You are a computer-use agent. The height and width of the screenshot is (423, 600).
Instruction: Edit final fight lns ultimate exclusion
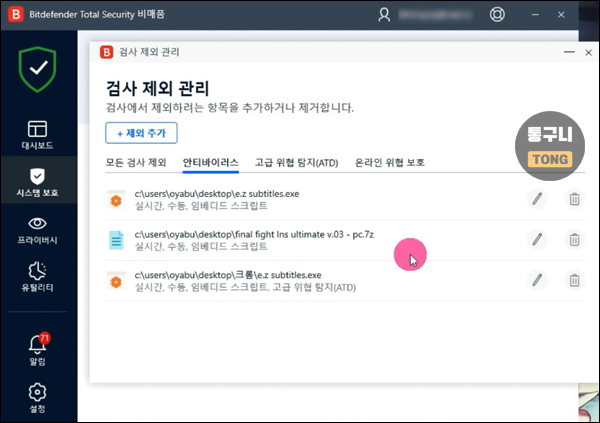pyautogui.click(x=537, y=240)
